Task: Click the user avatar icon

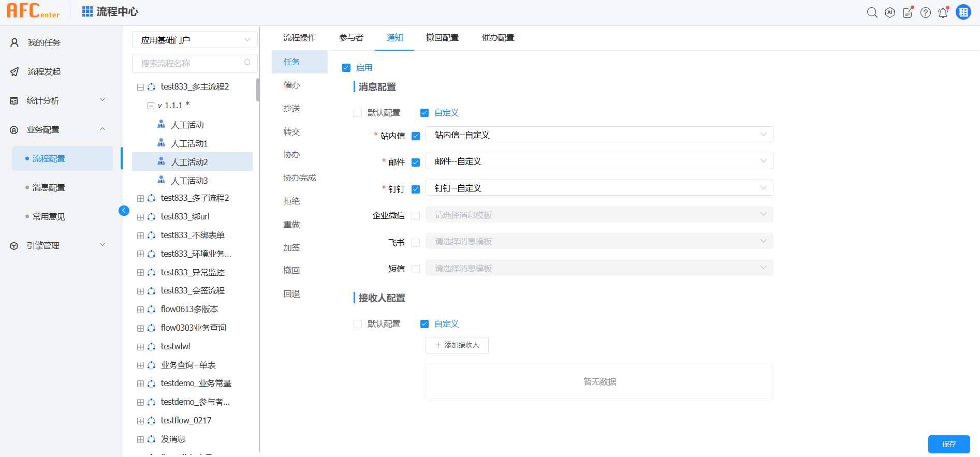Action: point(963,12)
